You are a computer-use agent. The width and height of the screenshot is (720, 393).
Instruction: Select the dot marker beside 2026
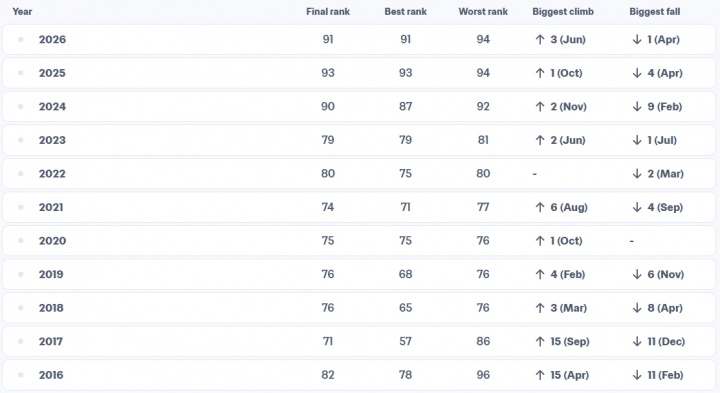coord(21,39)
